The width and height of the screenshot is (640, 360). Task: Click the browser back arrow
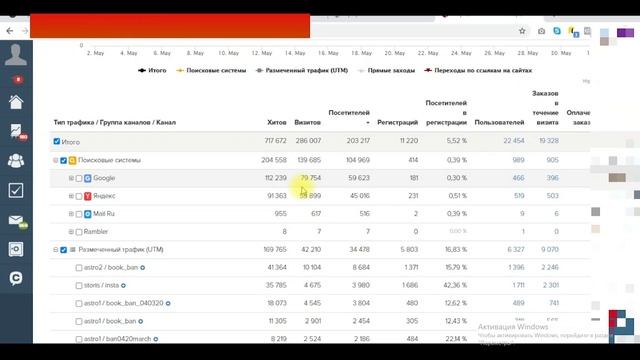click(10, 31)
